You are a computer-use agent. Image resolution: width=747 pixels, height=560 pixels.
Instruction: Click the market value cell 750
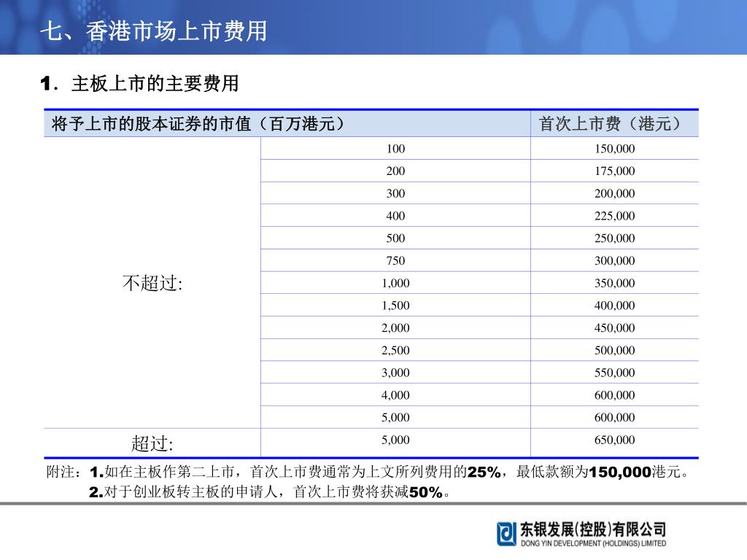395,260
